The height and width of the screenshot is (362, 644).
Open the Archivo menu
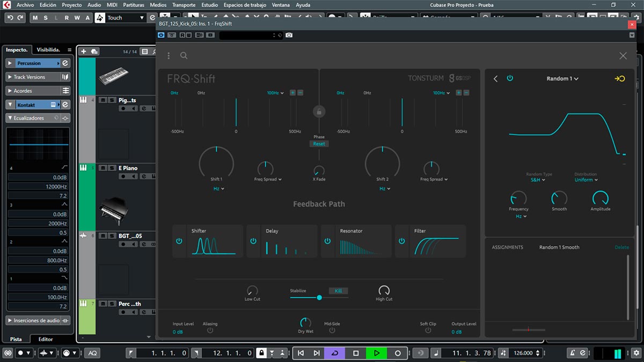pyautogui.click(x=25, y=5)
